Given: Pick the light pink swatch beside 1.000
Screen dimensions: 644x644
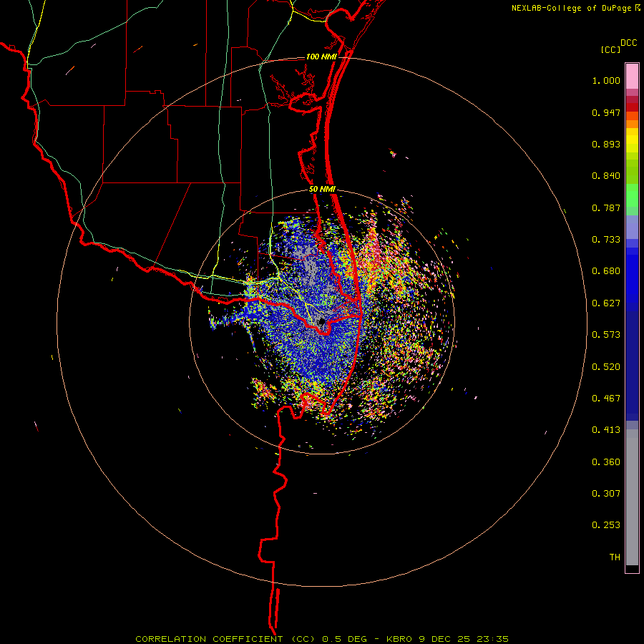Looking at the screenshot, I should (x=632, y=76).
